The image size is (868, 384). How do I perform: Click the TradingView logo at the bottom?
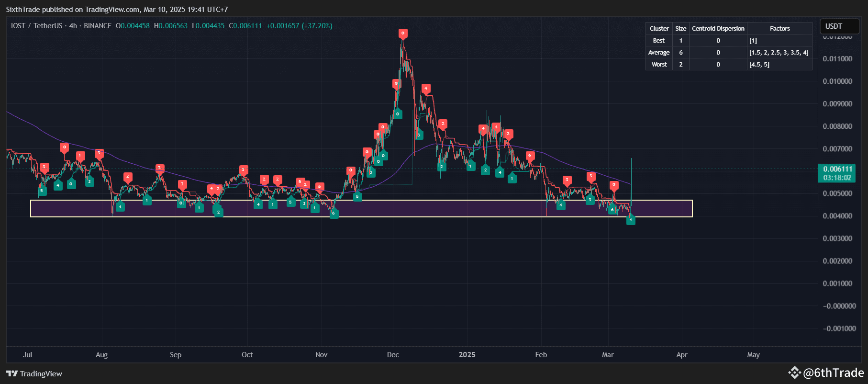point(34,373)
